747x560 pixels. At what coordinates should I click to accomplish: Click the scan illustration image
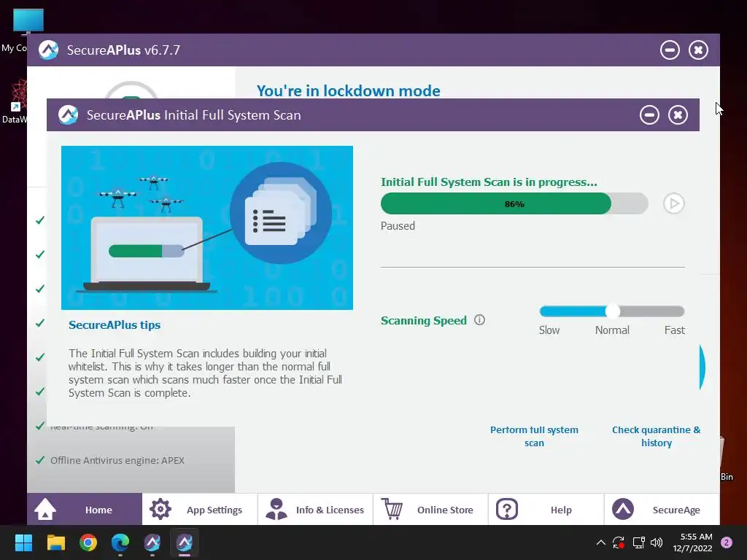[207, 227]
